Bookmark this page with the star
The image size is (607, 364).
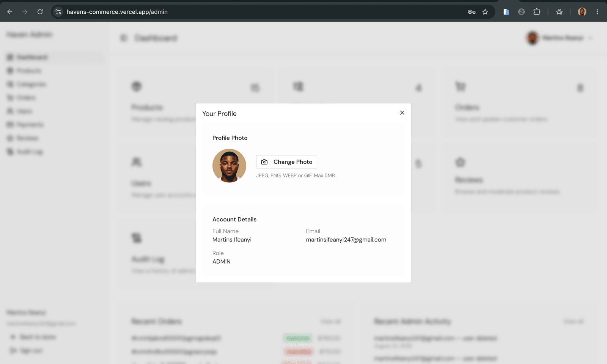[485, 12]
